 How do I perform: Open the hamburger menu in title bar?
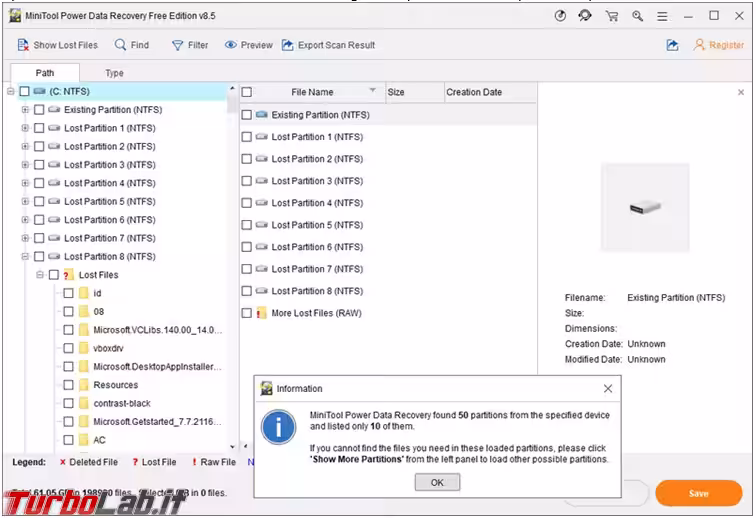tap(663, 16)
